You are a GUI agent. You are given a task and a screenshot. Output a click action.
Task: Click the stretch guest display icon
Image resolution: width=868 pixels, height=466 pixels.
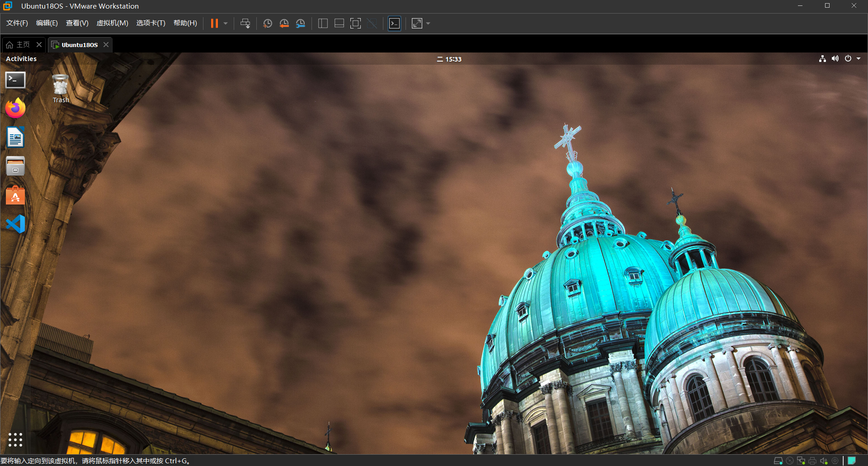[x=417, y=24]
